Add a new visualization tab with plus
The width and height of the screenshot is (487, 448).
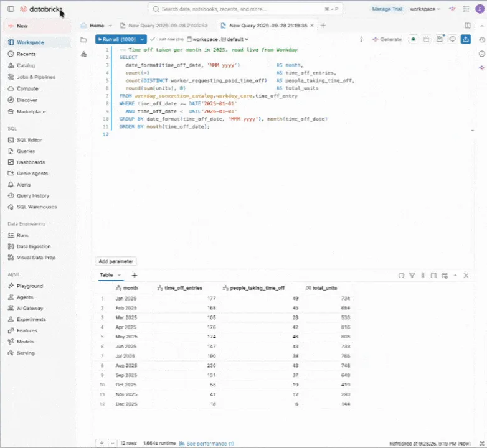[134, 275]
